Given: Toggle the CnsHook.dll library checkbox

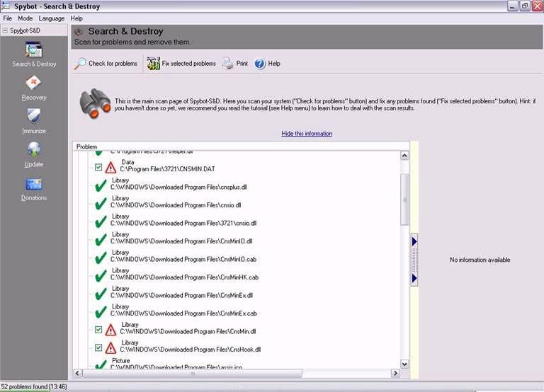Looking at the screenshot, I should click(x=98, y=348).
